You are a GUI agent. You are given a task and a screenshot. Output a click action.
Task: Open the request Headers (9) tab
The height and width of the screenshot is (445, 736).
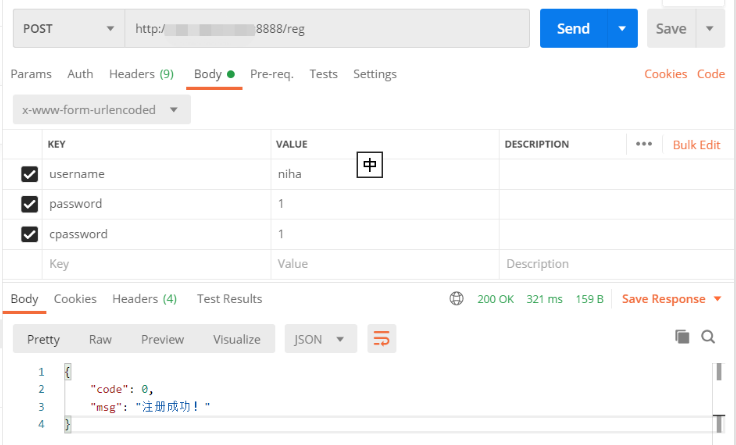tap(141, 74)
